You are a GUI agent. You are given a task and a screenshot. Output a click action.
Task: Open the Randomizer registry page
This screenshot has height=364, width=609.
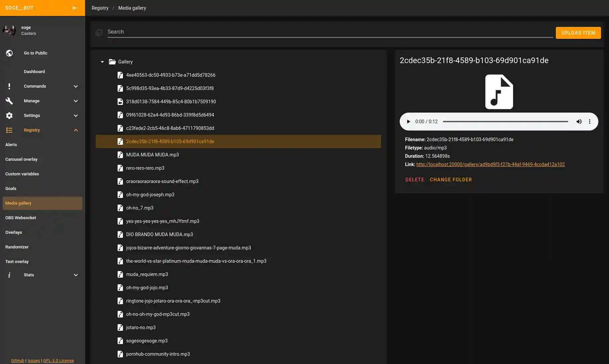pyautogui.click(x=17, y=247)
